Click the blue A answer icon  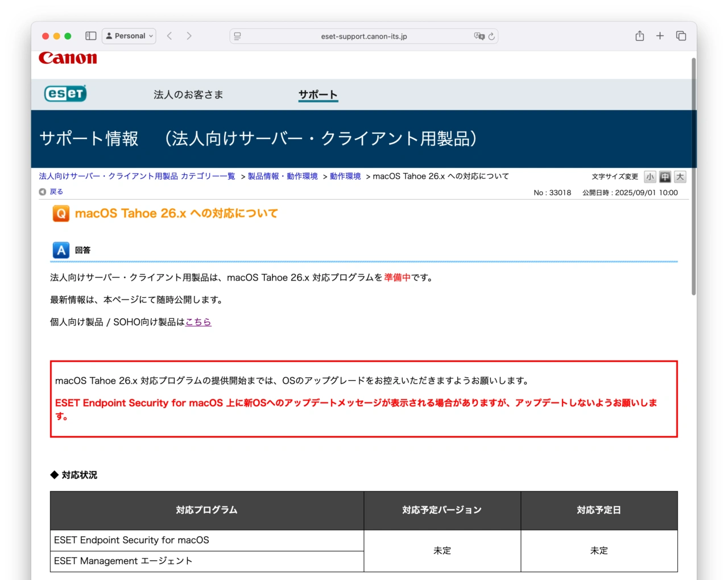[x=61, y=249]
